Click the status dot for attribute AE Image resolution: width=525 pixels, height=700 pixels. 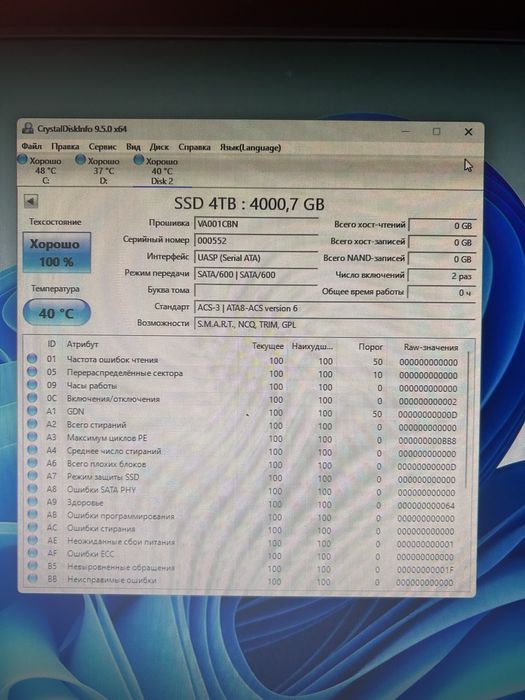32,540
